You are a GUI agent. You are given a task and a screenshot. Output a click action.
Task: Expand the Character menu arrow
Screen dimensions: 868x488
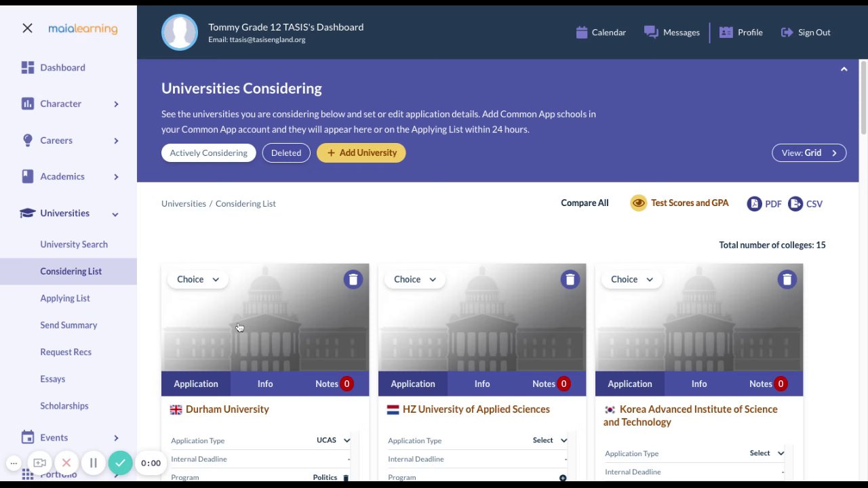(x=116, y=104)
